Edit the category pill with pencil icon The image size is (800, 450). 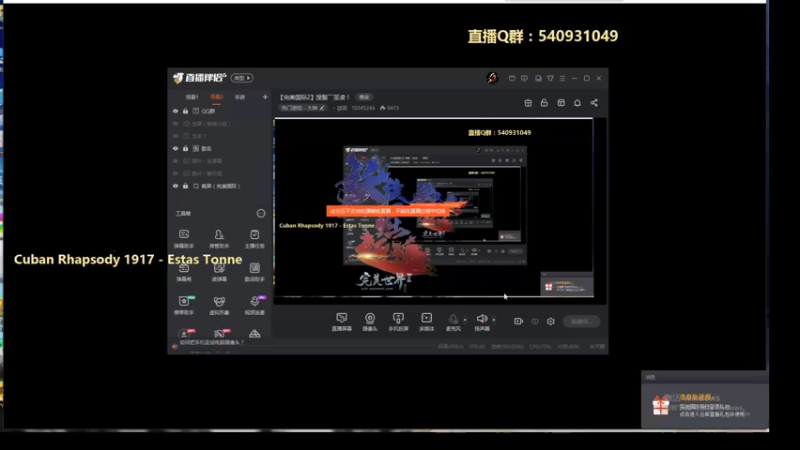[x=304, y=108]
